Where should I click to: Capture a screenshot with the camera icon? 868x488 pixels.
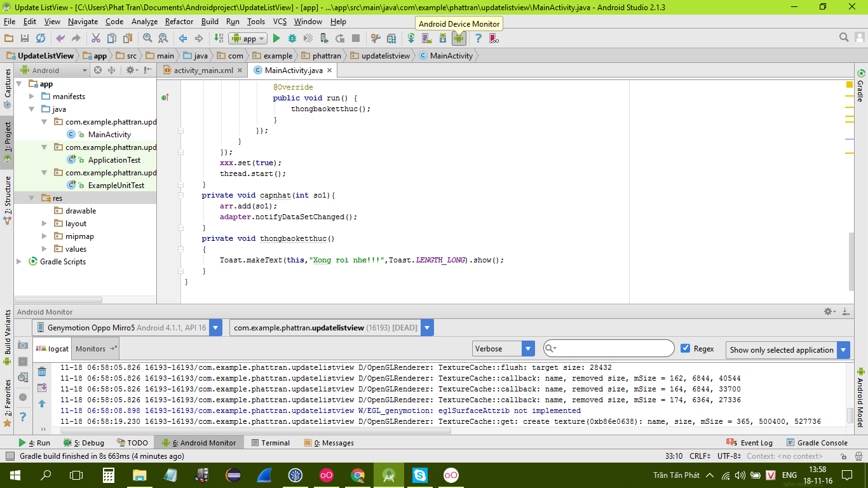pos(23,345)
